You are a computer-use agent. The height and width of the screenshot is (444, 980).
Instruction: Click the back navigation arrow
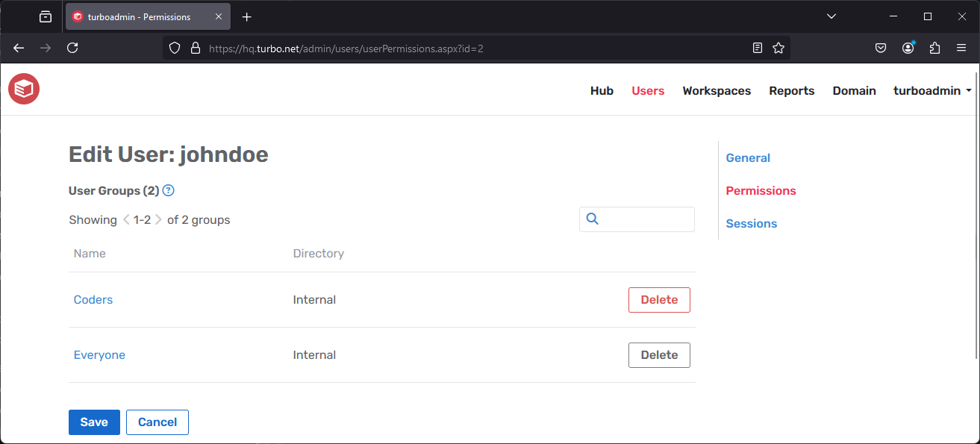coord(18,47)
